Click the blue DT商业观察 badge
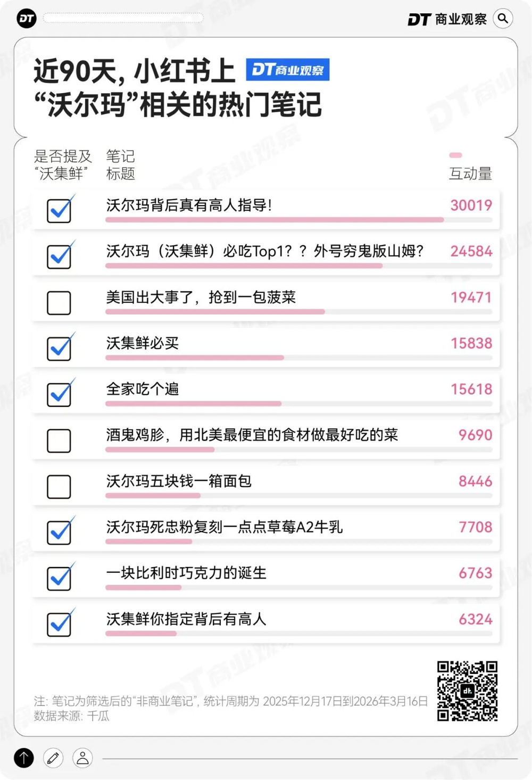532x780 pixels. click(x=287, y=70)
